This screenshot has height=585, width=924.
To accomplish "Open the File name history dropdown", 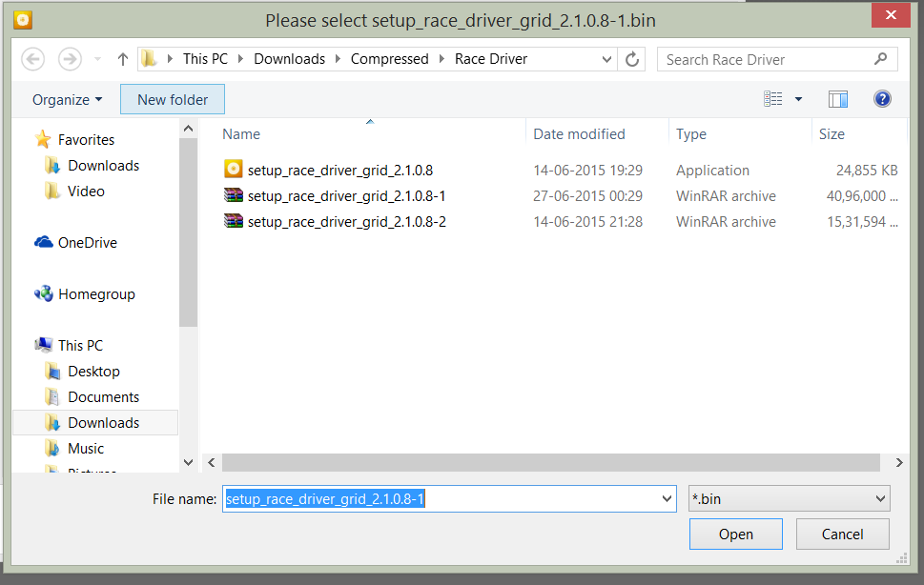I will click(x=667, y=499).
